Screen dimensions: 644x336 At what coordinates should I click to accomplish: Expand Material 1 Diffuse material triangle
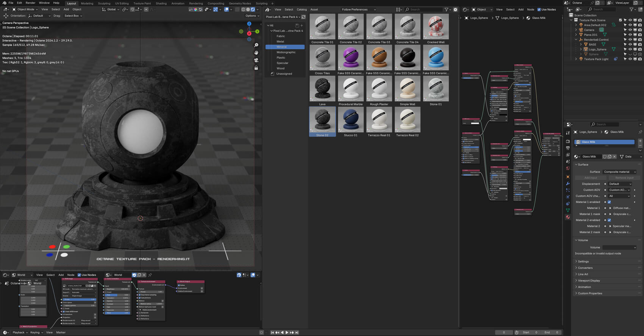click(x=610, y=208)
